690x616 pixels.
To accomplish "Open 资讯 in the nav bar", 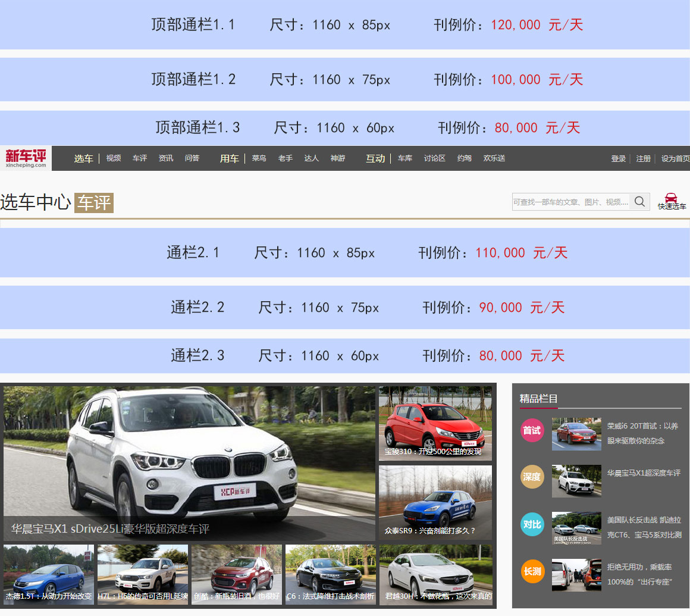I will (166, 158).
